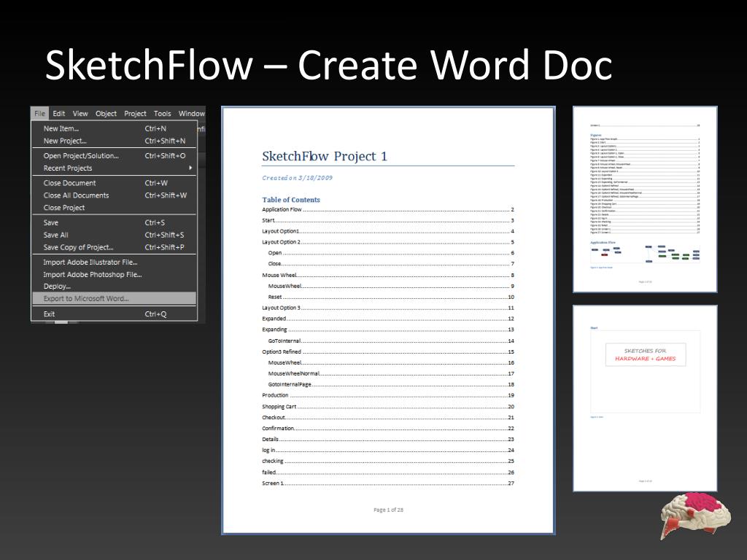Click the 'Checkout' contents line
The width and height of the screenshot is (747, 560).
pos(388,418)
